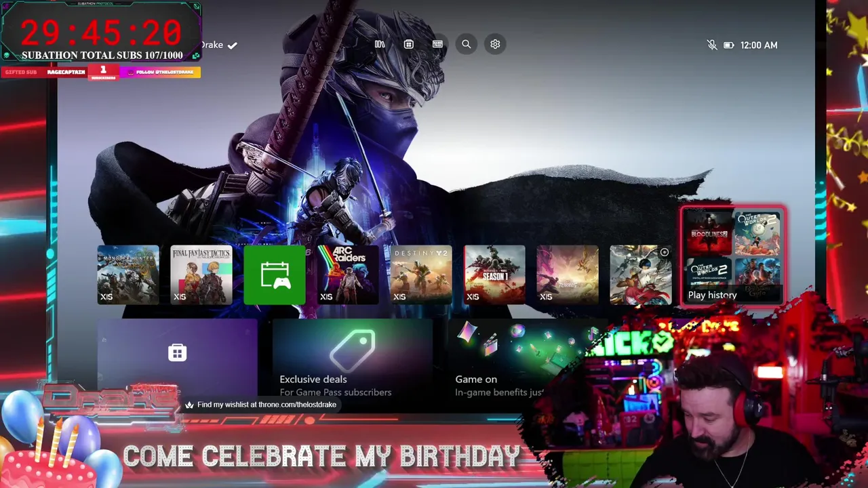The width and height of the screenshot is (868, 488).
Task: Launch the Destiny 2 game tile
Action: [421, 275]
